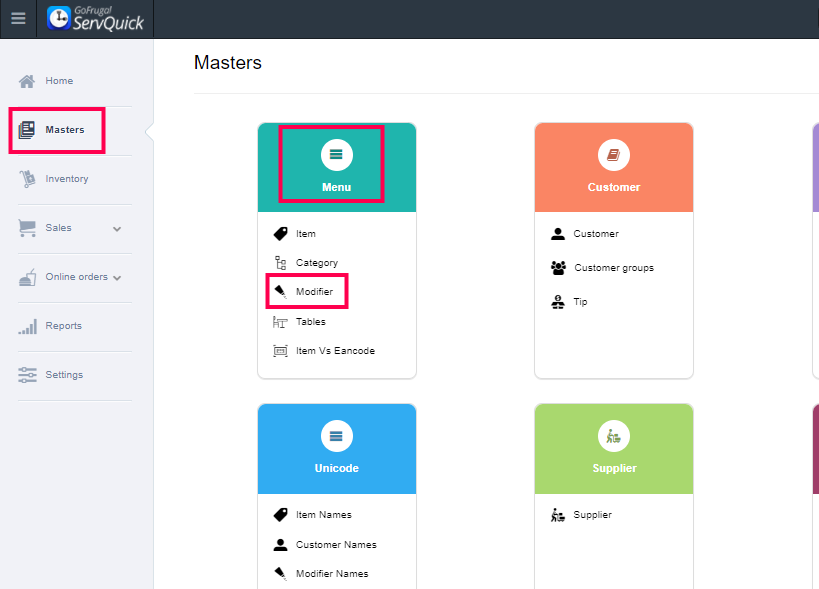Open the Item link under Menu

[x=306, y=234]
